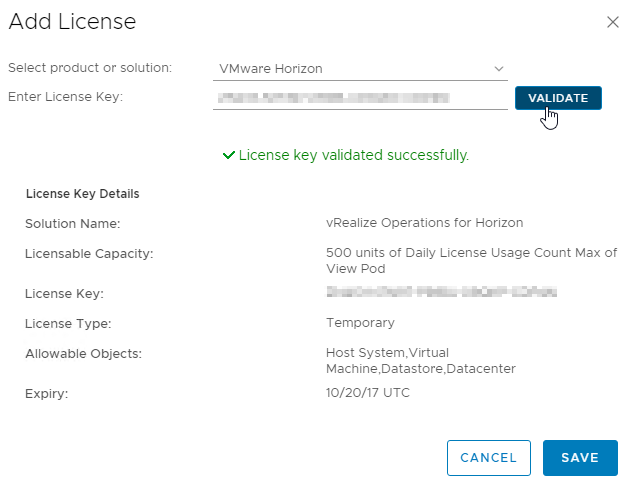Click the 'Allowable Objects:' label
This screenshot has height=485, width=626.
coord(83,354)
